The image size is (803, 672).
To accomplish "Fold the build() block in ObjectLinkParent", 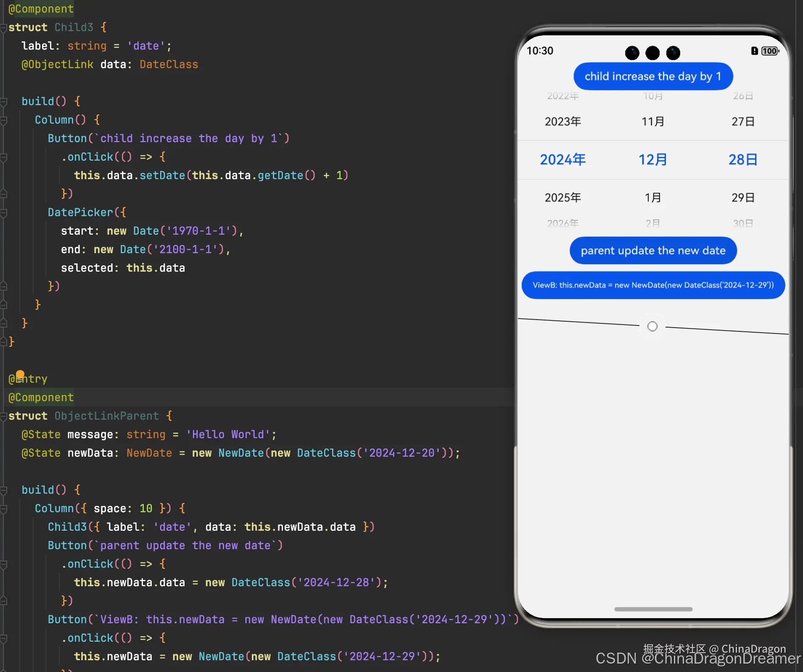I will pyautogui.click(x=4, y=490).
